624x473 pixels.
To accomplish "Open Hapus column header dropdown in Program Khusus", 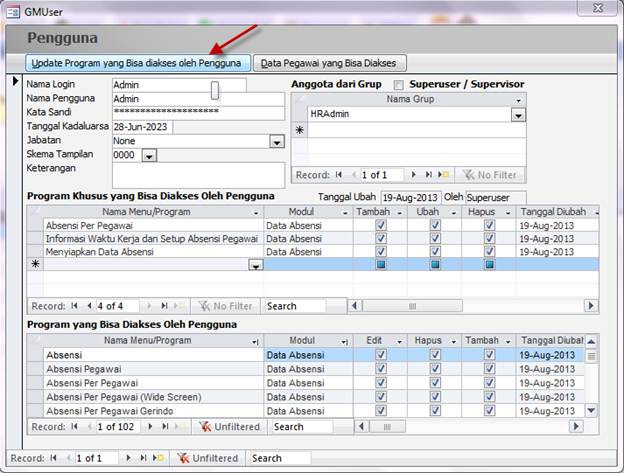I will click(508, 213).
